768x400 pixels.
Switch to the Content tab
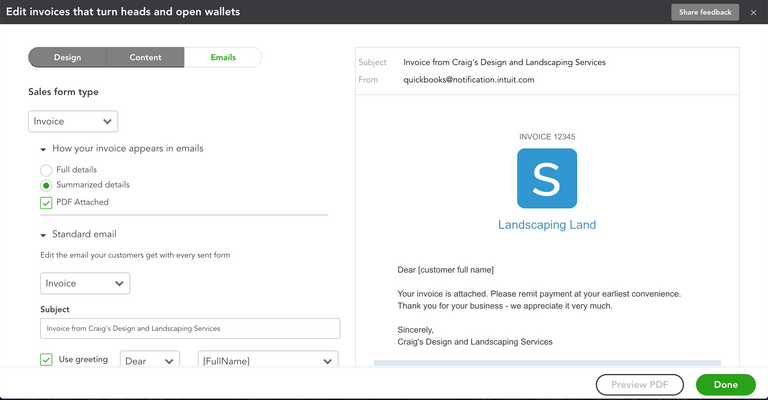145,57
